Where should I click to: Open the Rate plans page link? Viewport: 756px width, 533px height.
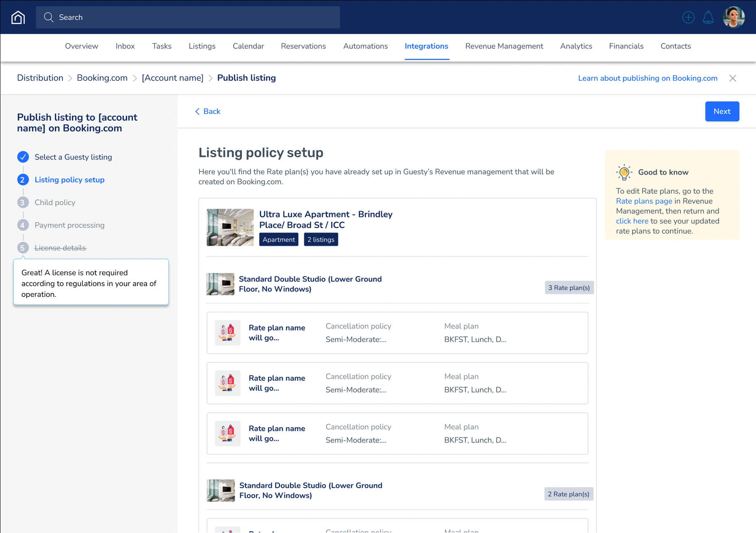pos(644,201)
